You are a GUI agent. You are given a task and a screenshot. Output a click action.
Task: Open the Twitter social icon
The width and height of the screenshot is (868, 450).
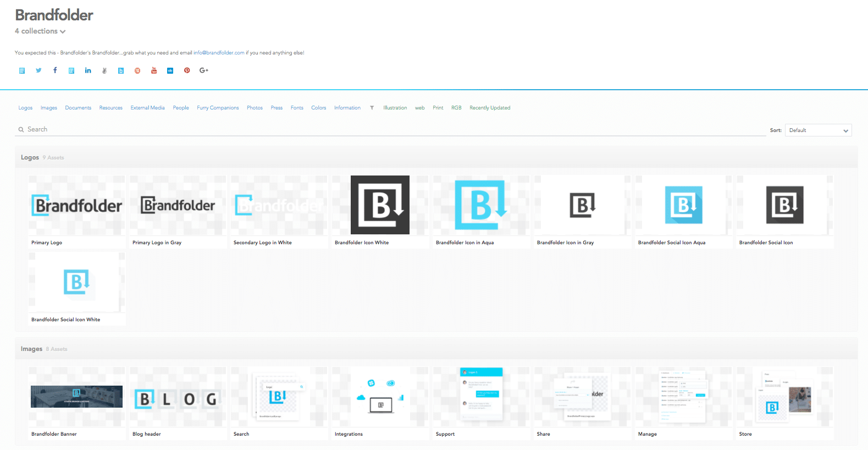tap(38, 70)
